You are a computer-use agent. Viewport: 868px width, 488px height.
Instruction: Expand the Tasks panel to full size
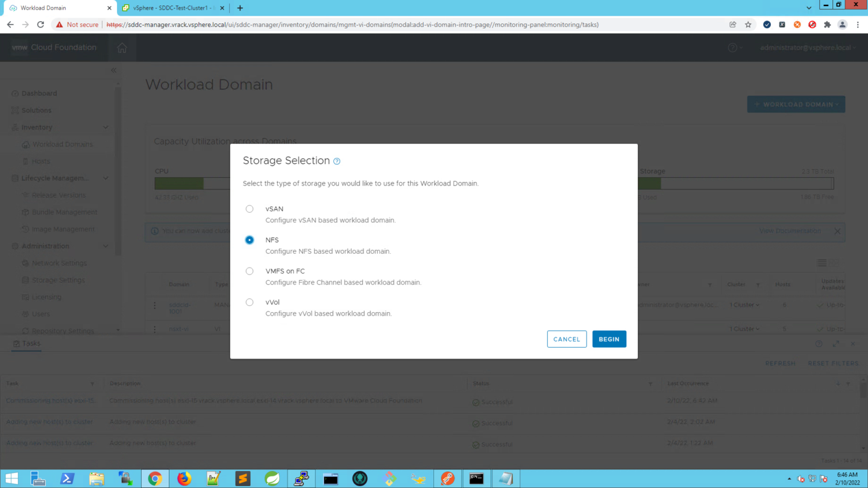click(835, 344)
